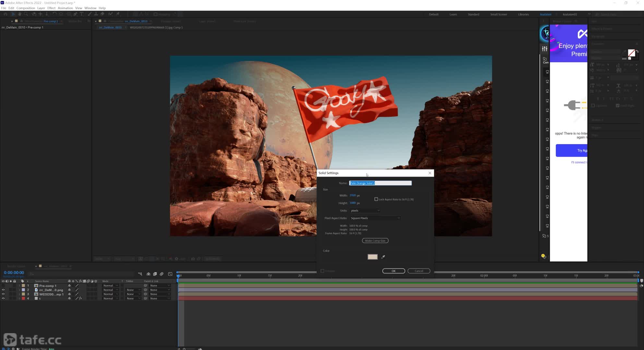Show layer 1 Pre-comp 1 visibility

pyautogui.click(x=3, y=286)
